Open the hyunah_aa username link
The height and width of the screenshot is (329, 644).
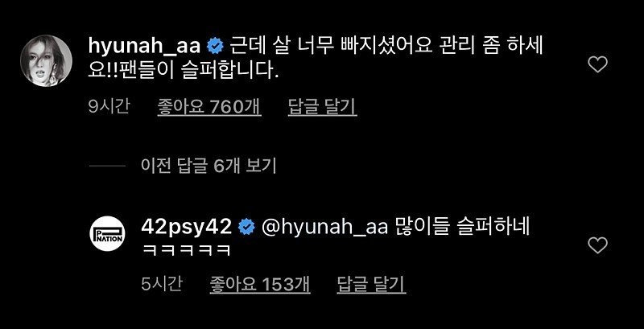click(x=144, y=47)
